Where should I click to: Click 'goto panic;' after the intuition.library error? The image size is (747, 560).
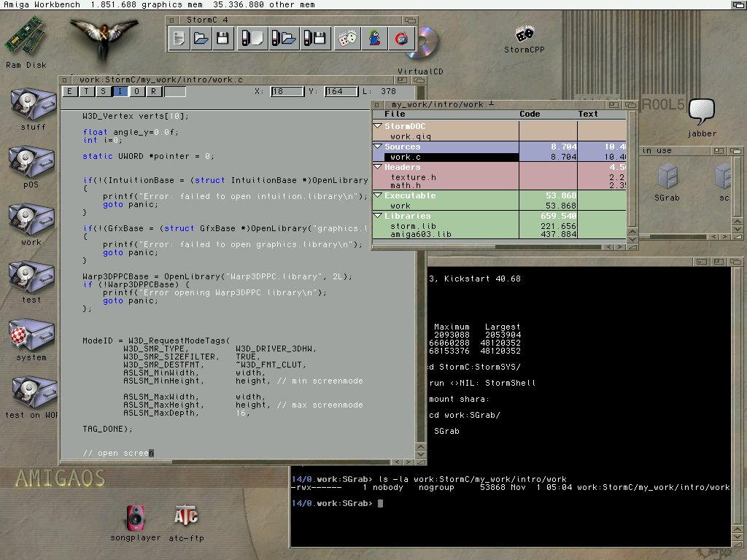click(x=130, y=204)
